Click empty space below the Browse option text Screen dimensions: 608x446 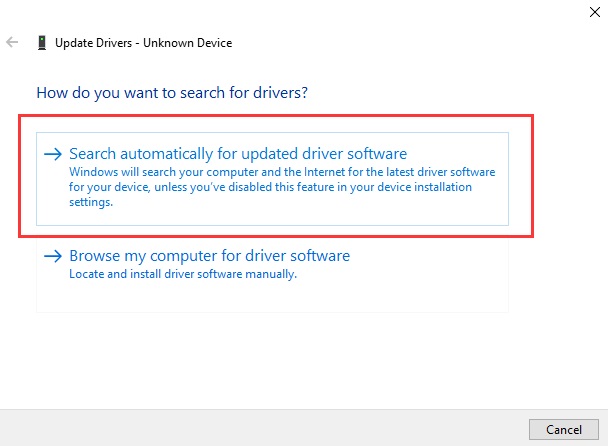(x=272, y=297)
